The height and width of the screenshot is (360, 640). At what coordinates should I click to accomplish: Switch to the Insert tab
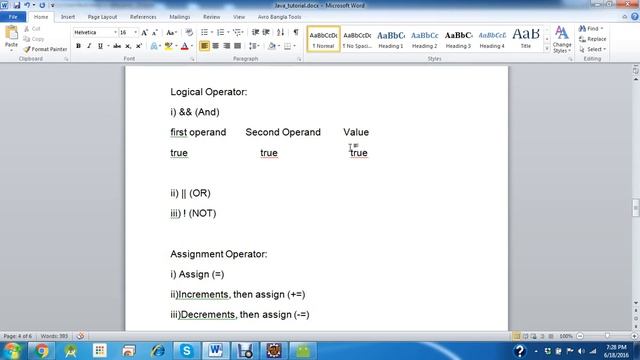[x=68, y=17]
